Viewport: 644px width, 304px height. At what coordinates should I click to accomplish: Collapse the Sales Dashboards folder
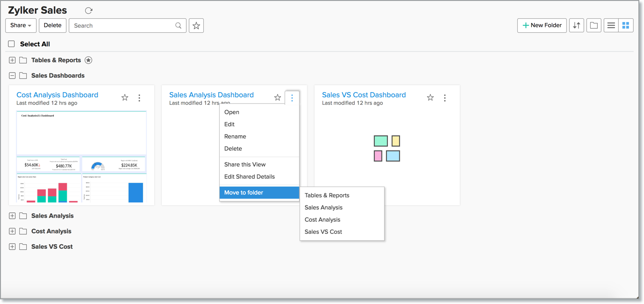coord(12,76)
